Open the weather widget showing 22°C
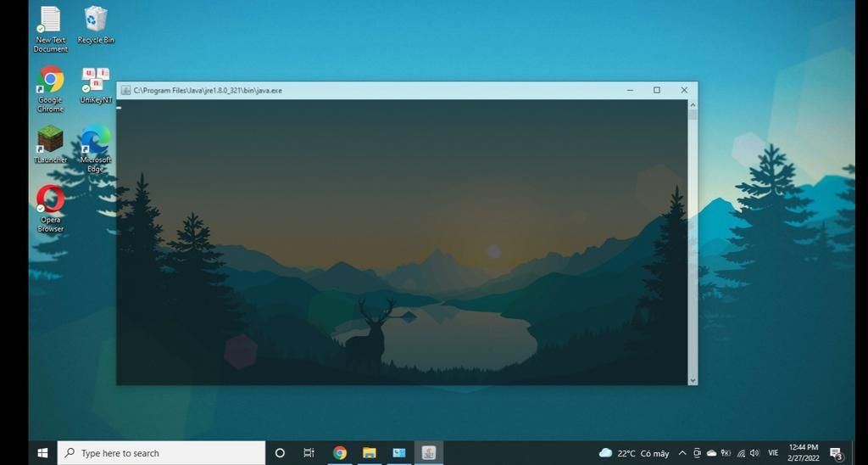The image size is (868, 465). 634,453
